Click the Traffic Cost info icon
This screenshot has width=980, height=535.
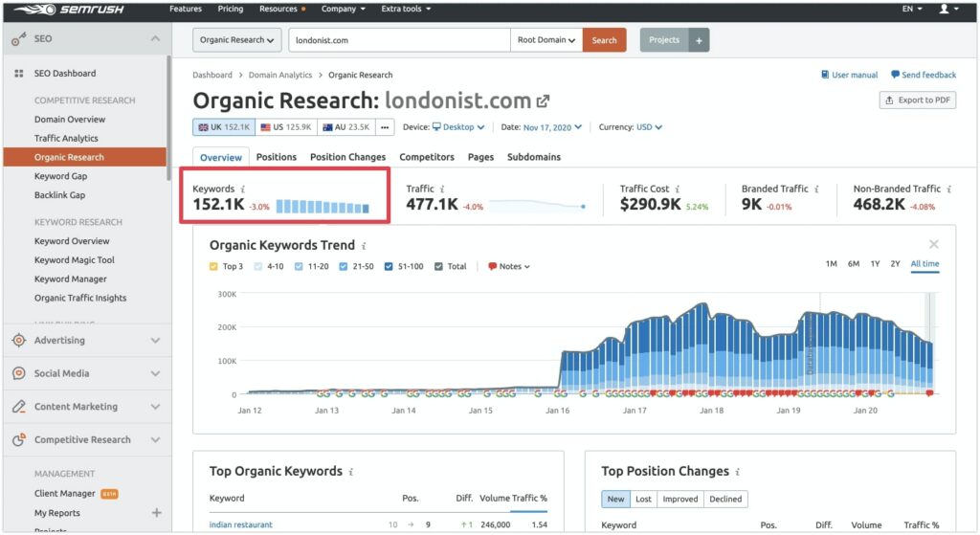[678, 189]
